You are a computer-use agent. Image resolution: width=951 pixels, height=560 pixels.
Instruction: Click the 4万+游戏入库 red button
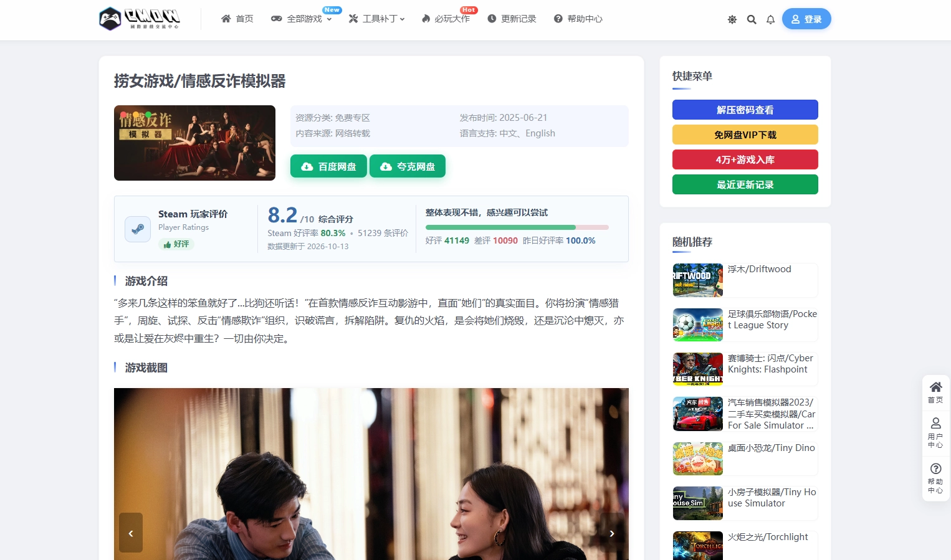click(x=745, y=159)
